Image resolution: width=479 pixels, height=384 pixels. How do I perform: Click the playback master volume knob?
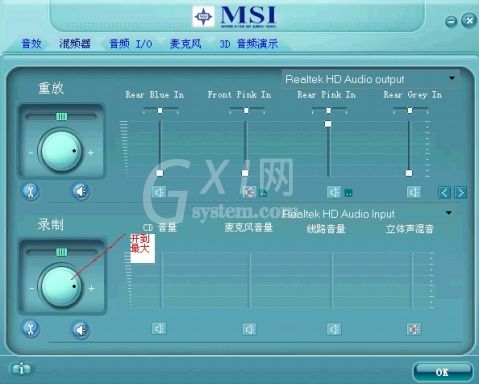point(61,151)
